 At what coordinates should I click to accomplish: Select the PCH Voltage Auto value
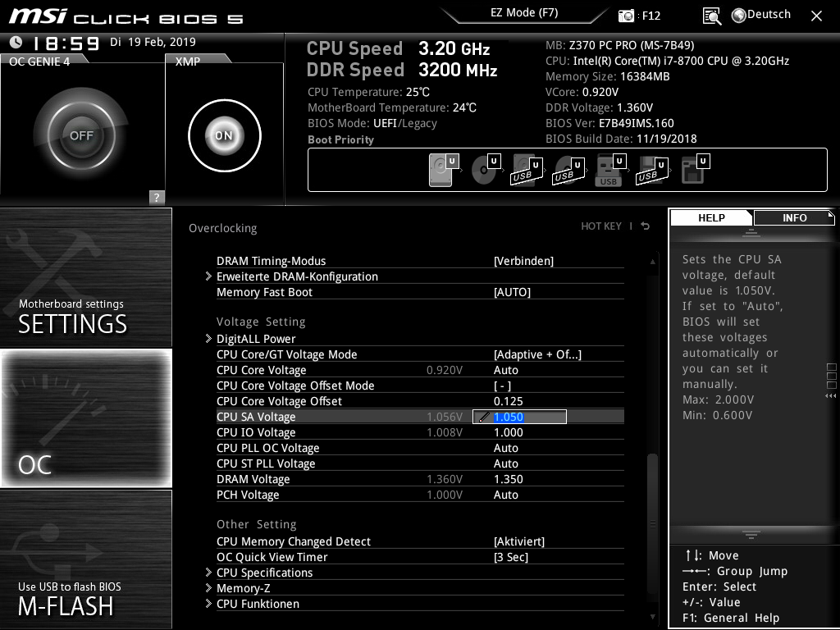(505, 495)
